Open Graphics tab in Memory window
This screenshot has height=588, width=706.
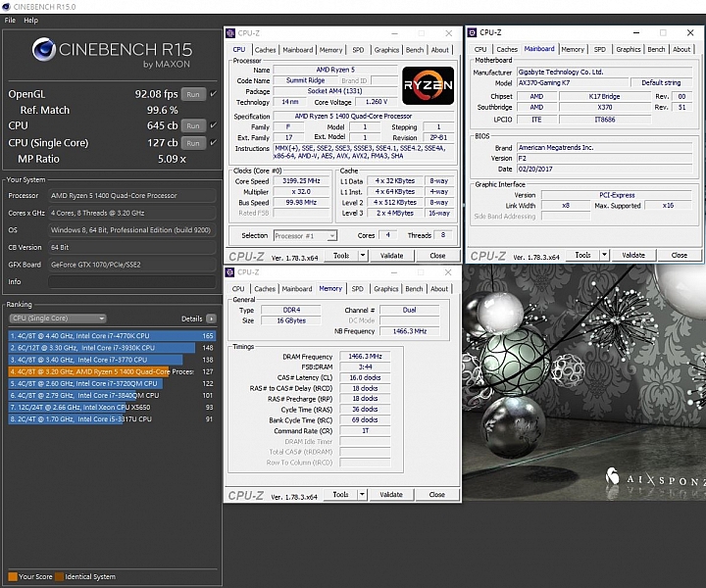[x=386, y=289]
